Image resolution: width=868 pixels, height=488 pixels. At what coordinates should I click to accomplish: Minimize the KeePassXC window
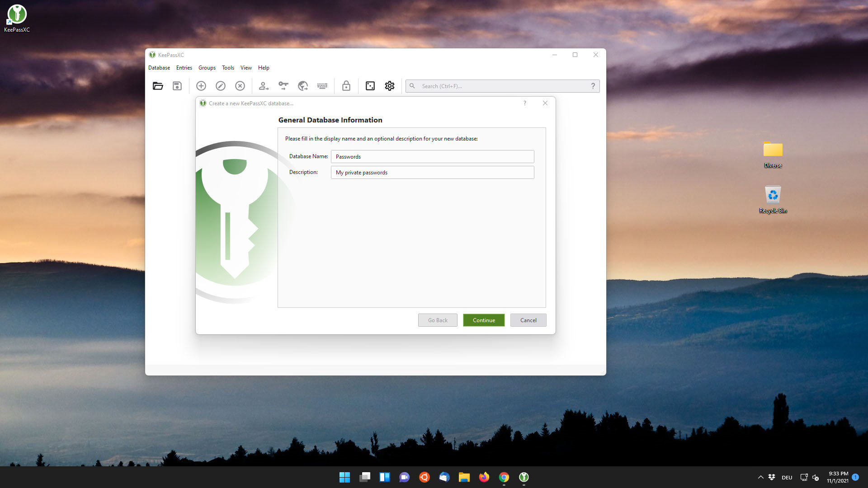[555, 55]
